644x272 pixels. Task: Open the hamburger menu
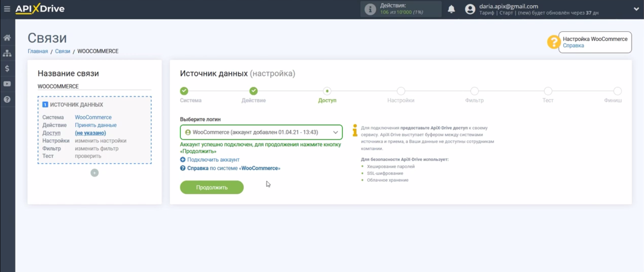[7, 9]
